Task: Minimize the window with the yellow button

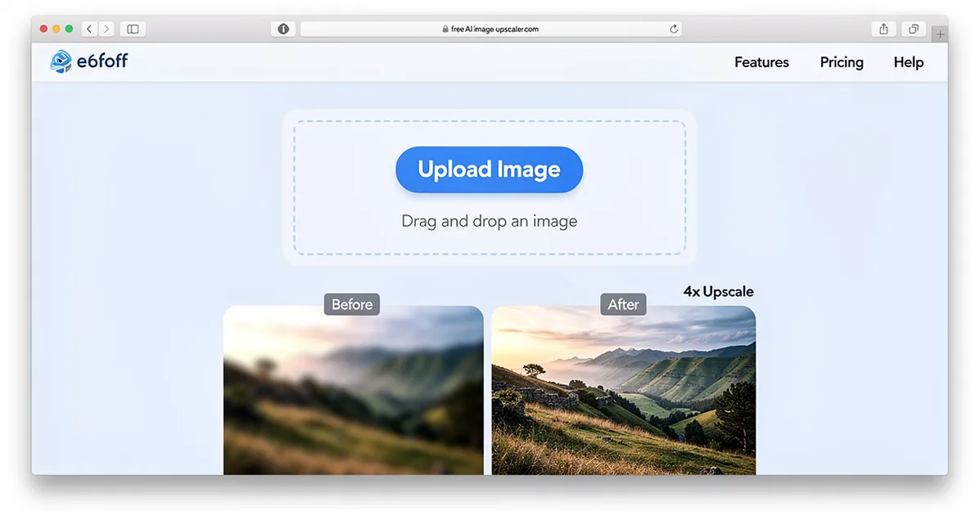Action: [x=56, y=29]
